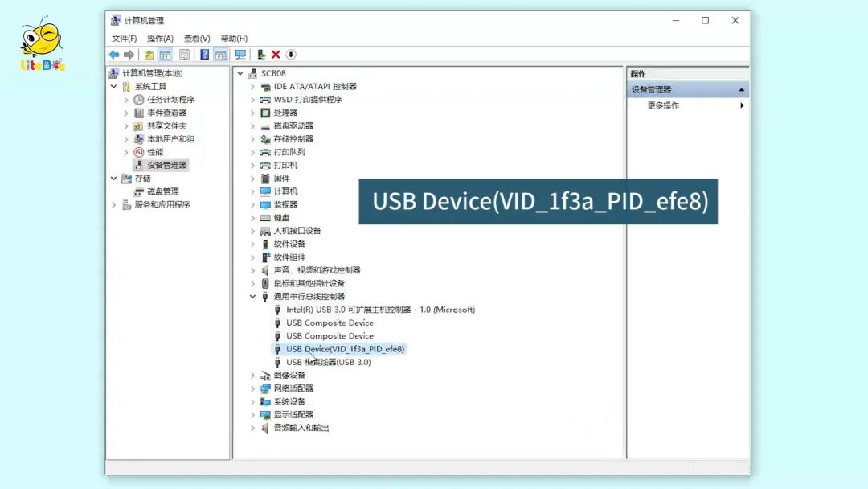Collapse the 系统工具 node in left tree
868x489 pixels.
pyautogui.click(x=113, y=87)
